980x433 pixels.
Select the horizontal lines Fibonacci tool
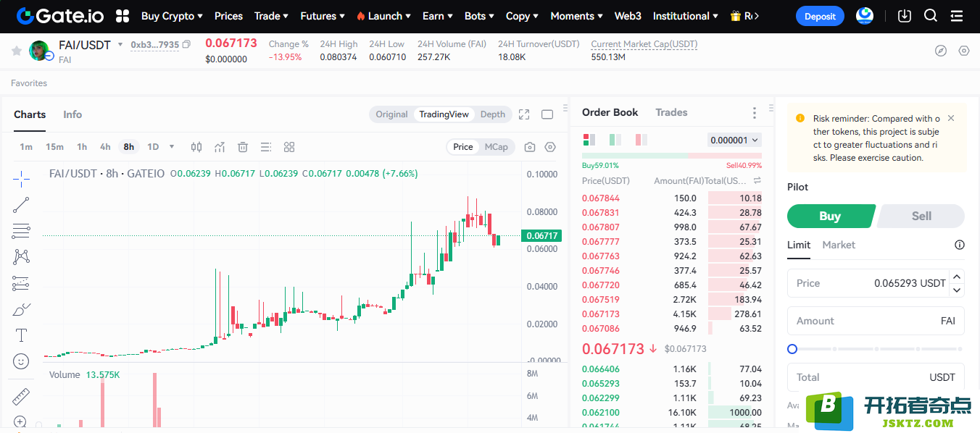click(21, 231)
